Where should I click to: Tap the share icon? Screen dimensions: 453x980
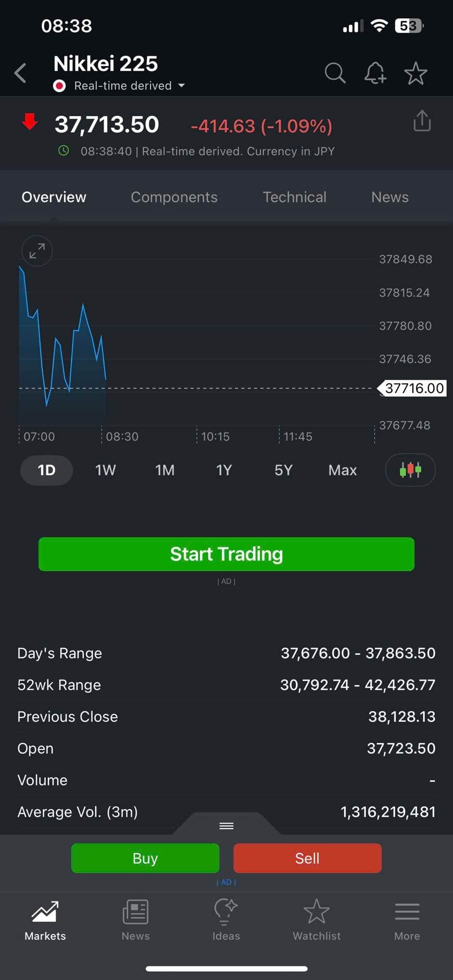click(x=422, y=121)
